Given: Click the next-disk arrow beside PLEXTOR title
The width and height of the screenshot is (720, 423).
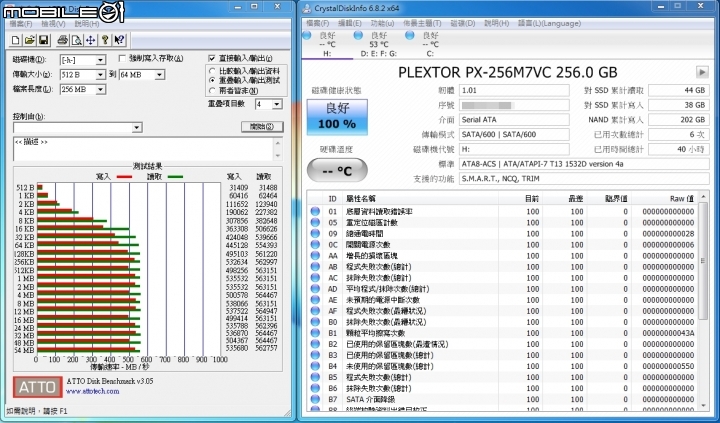Looking at the screenshot, I should [702, 72].
